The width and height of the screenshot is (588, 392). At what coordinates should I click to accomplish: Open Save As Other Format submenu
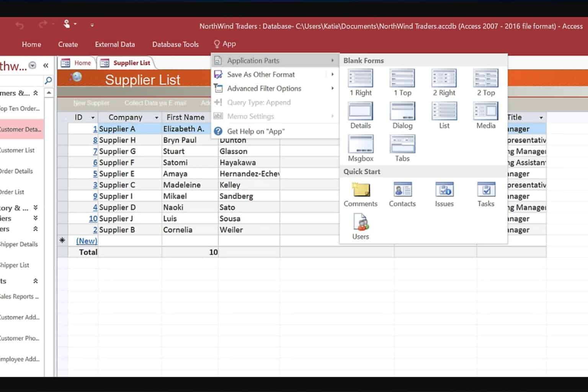[275, 75]
